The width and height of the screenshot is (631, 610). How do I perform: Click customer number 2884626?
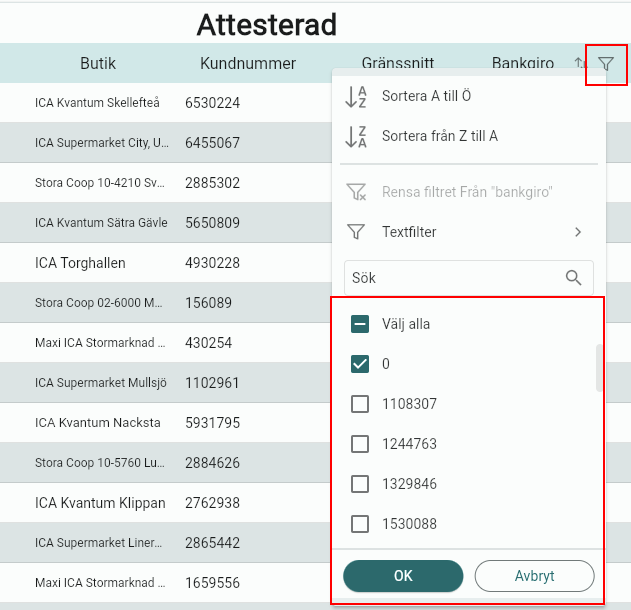(212, 463)
